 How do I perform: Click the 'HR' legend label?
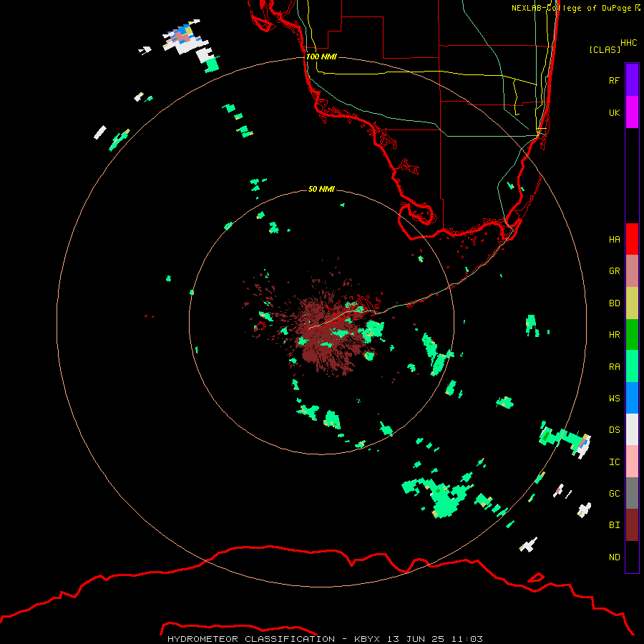pyautogui.click(x=614, y=335)
